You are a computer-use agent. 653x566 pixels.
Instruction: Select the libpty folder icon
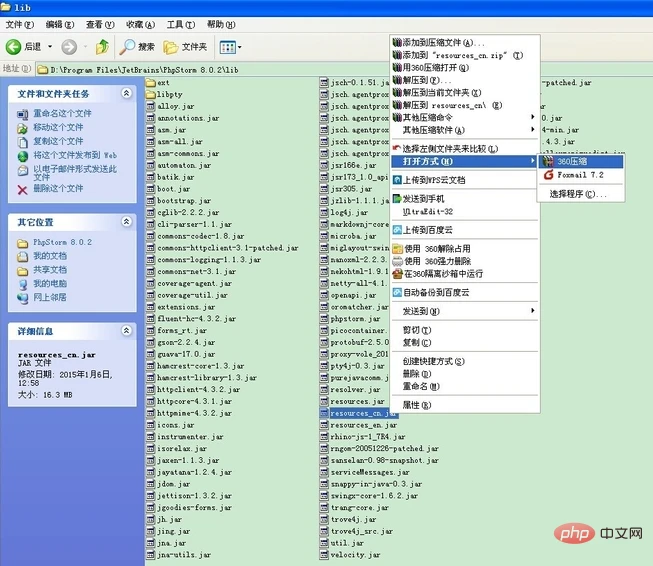tap(150, 94)
